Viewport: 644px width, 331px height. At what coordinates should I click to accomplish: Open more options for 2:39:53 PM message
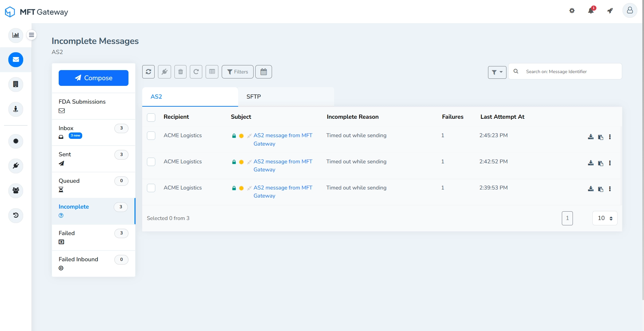(x=610, y=189)
